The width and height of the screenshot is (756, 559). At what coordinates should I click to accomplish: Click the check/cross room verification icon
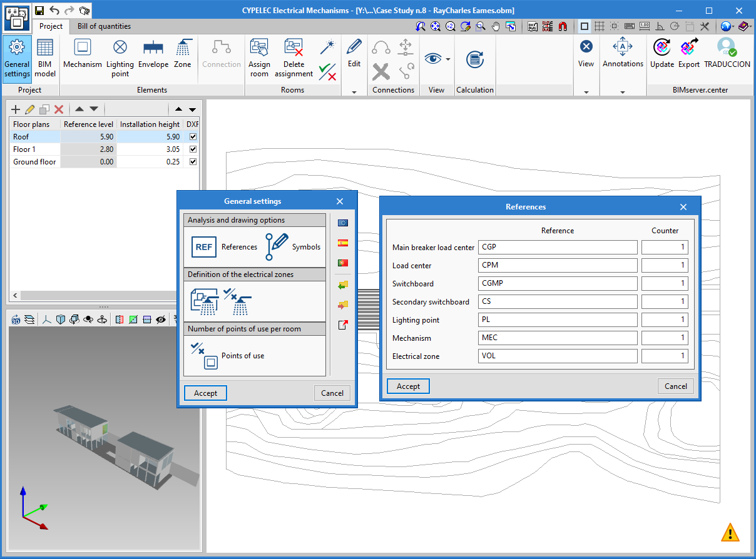[327, 72]
